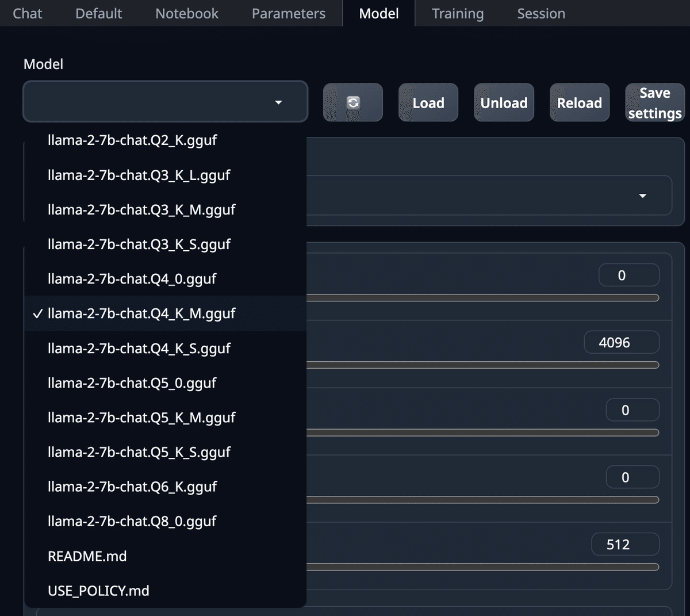Click the topmost number field showing 0
Screen dimensions: 690x616
(628, 275)
